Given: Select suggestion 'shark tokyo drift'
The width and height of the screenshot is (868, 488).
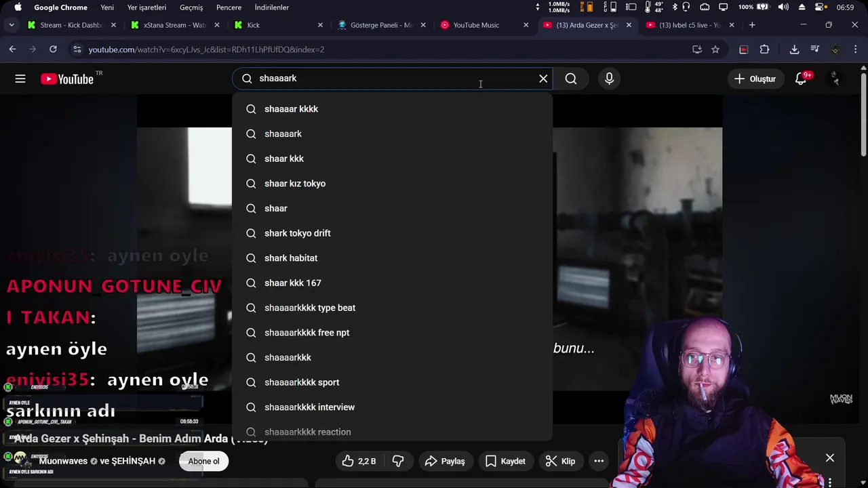Looking at the screenshot, I should click(392, 233).
